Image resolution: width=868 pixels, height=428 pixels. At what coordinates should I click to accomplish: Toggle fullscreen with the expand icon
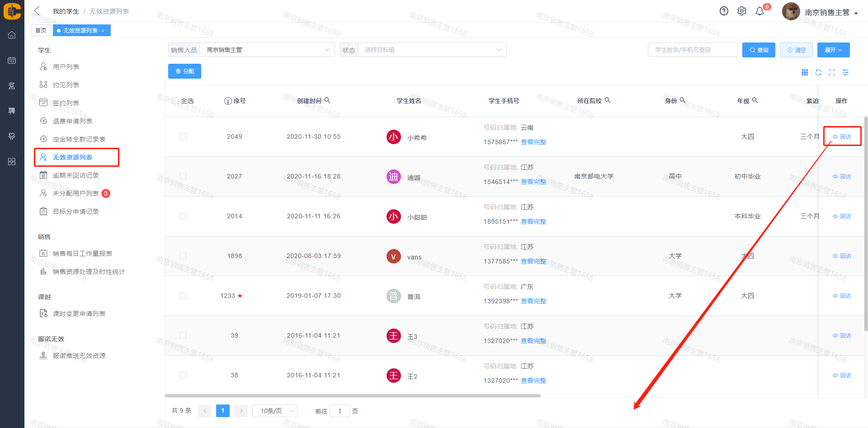832,72
